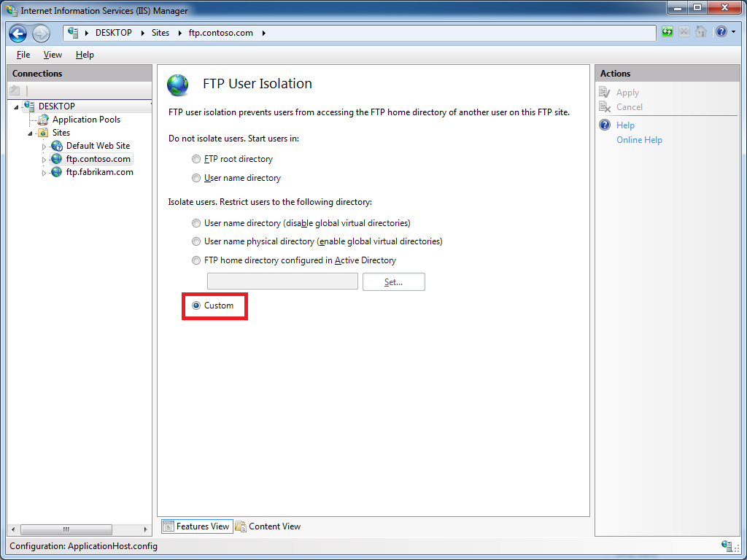The width and height of the screenshot is (747, 560).
Task: Click the Help icon in Actions pane
Action: (x=605, y=125)
